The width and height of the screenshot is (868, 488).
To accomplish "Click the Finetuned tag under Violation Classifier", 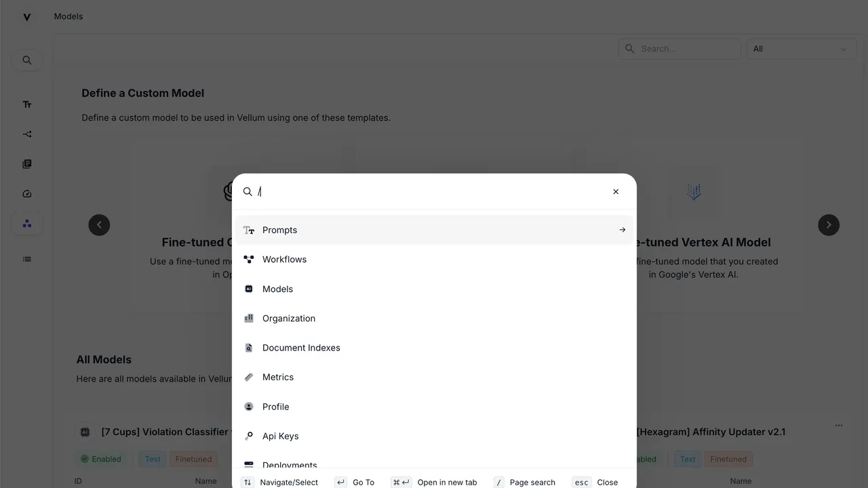I will pos(193,459).
